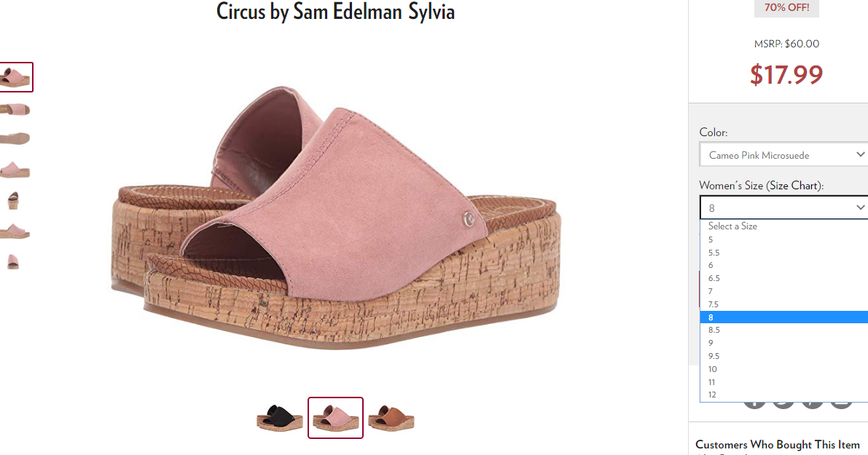Click the main pink sandal product image
Image resolution: width=868 pixels, height=455 pixels.
click(336, 217)
